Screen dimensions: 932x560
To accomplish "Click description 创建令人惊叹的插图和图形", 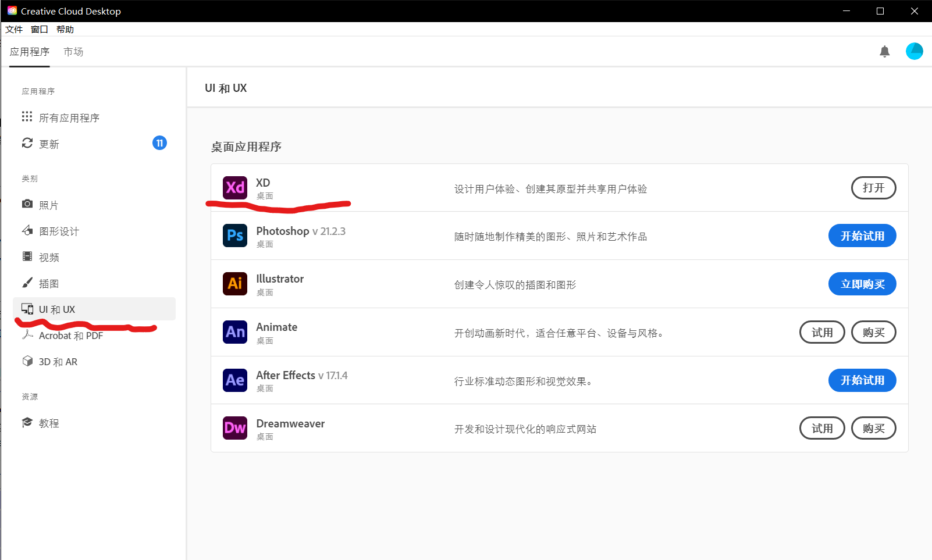I will pyautogui.click(x=515, y=285).
